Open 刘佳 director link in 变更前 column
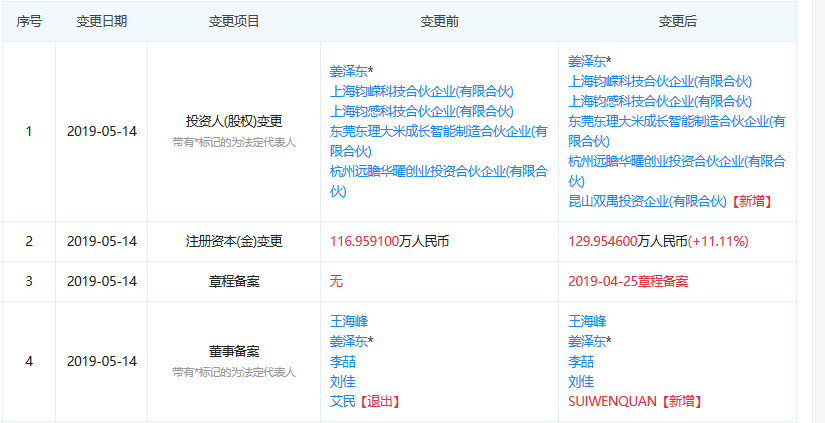Image resolution: width=825 pixels, height=423 pixels. [x=343, y=382]
